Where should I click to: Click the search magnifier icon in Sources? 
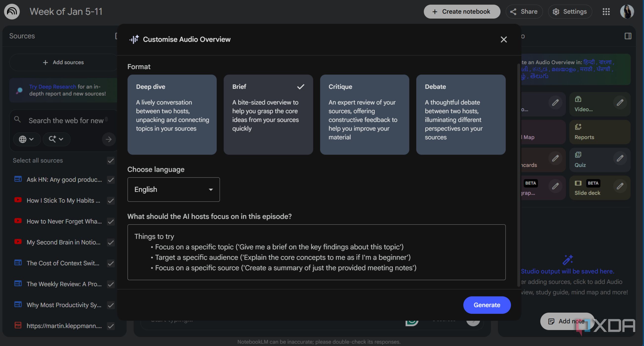(17, 119)
